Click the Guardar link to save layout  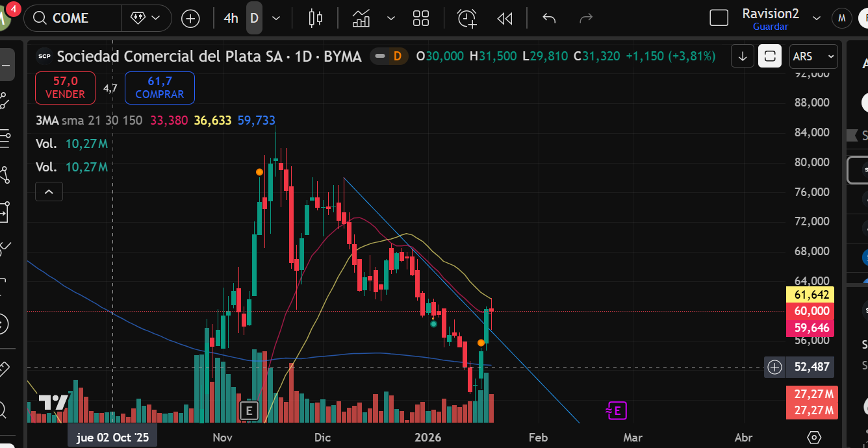pyautogui.click(x=770, y=27)
